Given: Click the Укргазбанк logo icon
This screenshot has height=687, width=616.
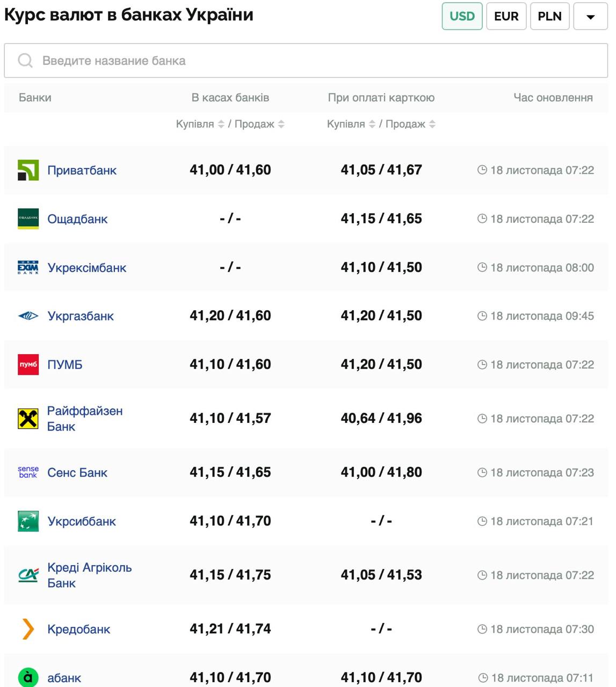Looking at the screenshot, I should (28, 316).
